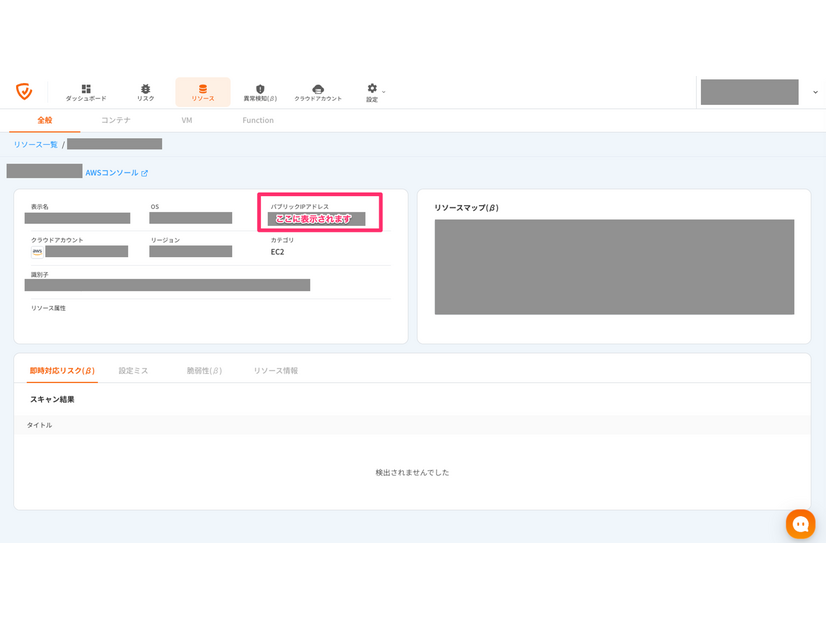This screenshot has height=620, width=826.
Task: Open the 設定 gear icon
Action: (x=372, y=88)
